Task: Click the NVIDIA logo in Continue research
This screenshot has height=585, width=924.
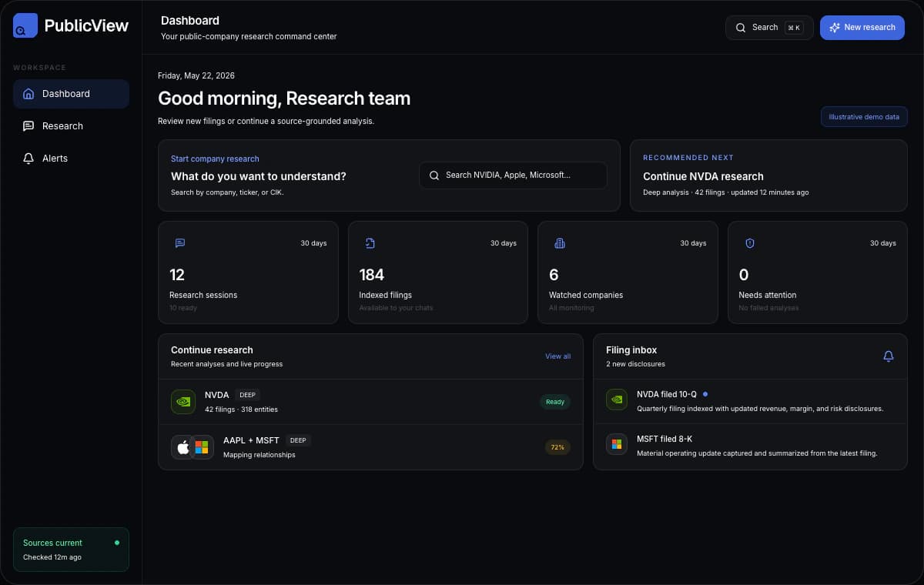Action: 183,402
